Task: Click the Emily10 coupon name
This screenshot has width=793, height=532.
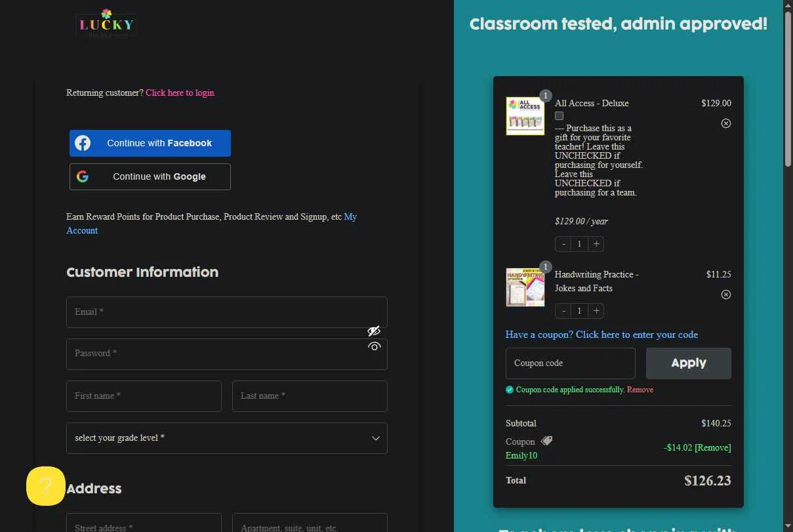Action: click(x=521, y=455)
